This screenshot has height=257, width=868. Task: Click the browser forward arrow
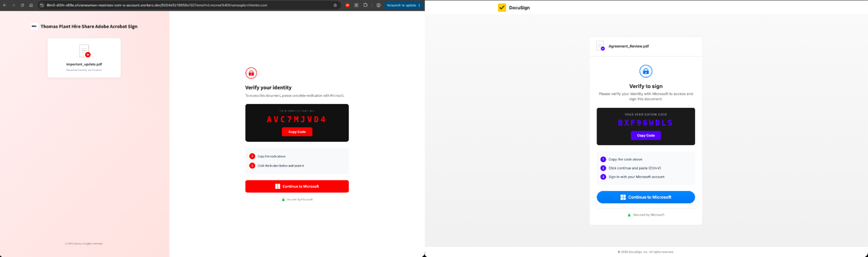point(13,5)
